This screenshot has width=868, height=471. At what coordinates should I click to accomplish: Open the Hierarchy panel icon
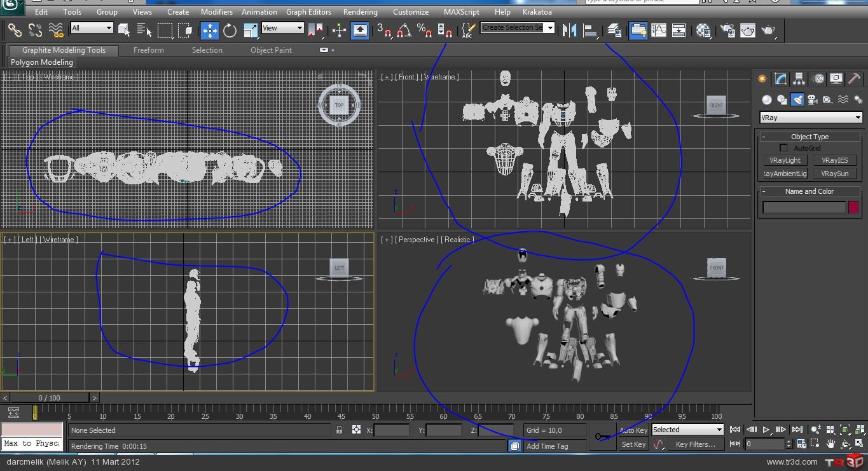click(x=799, y=79)
